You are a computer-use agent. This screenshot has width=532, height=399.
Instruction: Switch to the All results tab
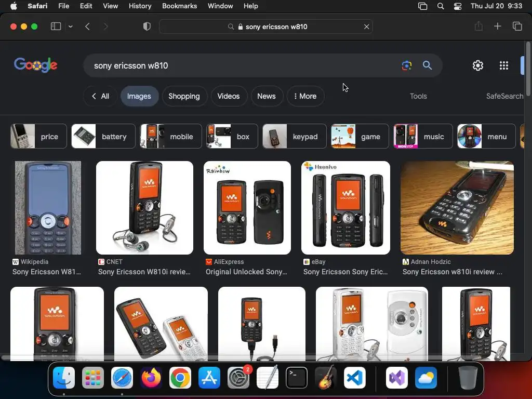(100, 96)
